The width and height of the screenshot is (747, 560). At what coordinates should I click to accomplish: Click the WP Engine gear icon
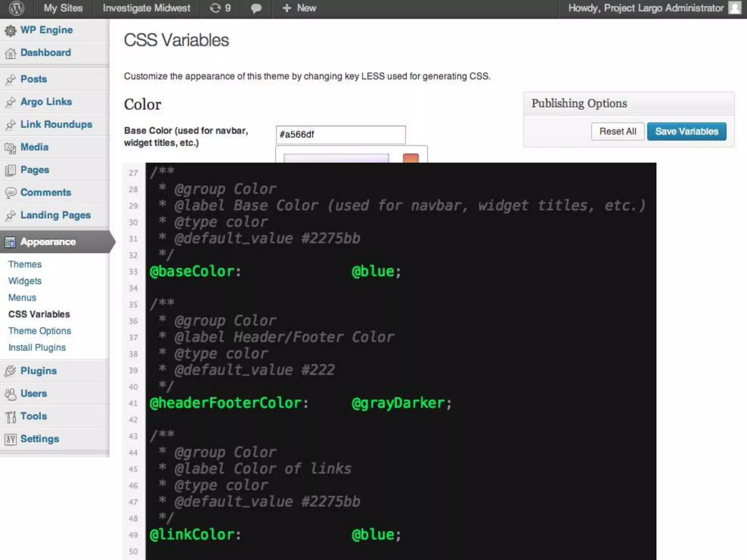[x=11, y=31]
